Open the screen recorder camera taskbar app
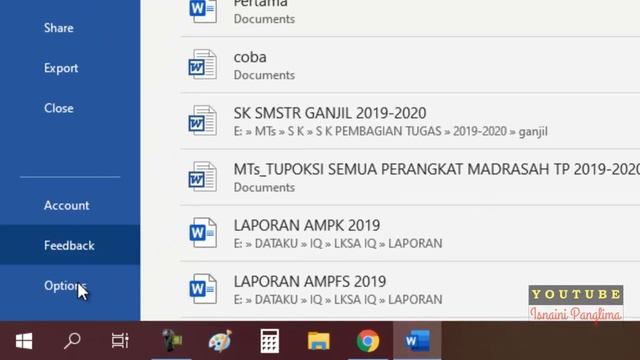Viewport: 640px width, 360px height. (x=171, y=340)
